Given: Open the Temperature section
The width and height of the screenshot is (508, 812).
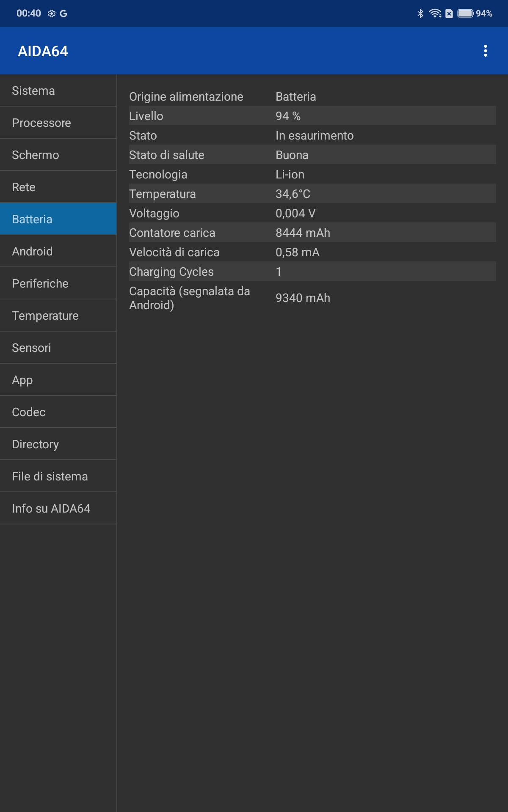Looking at the screenshot, I should (x=58, y=315).
